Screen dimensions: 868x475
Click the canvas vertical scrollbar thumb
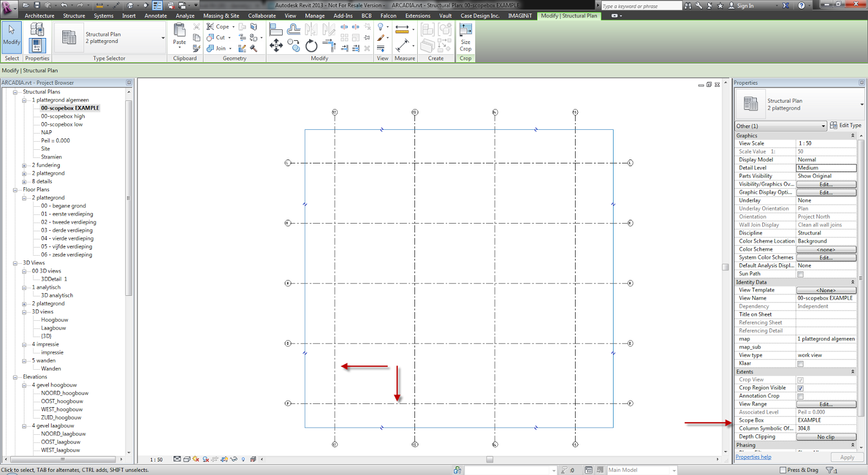pos(725,267)
